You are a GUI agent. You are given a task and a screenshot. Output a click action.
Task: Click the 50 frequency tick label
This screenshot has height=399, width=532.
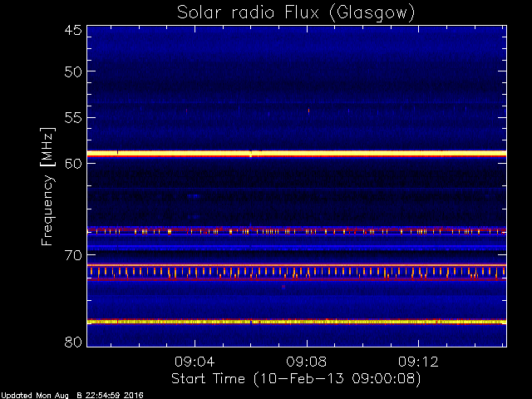pos(73,71)
